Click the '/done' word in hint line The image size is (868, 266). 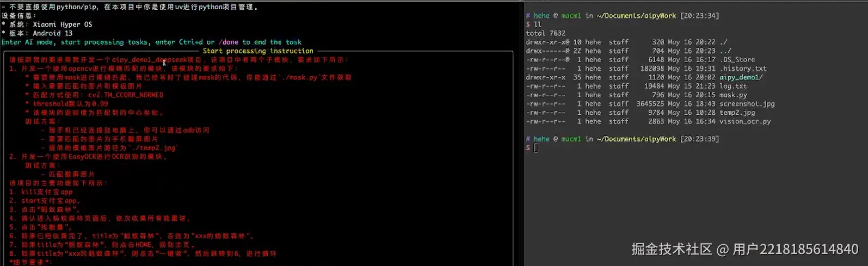point(229,42)
